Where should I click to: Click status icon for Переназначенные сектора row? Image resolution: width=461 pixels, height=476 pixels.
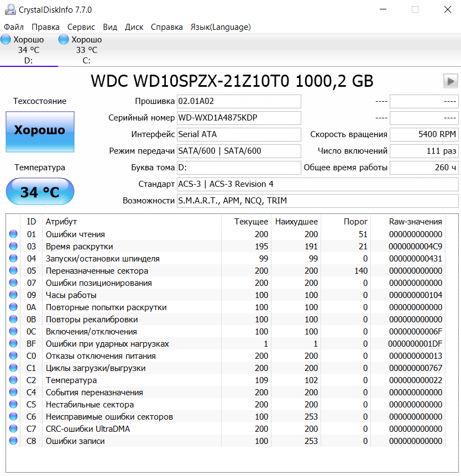(13, 271)
